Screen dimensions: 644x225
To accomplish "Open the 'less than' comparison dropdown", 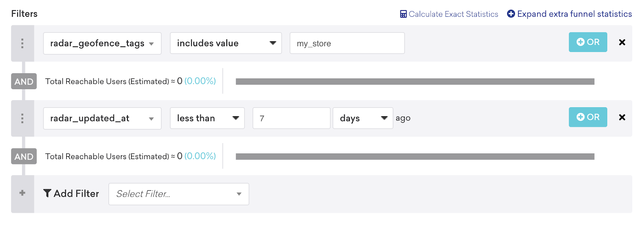I will [x=207, y=118].
